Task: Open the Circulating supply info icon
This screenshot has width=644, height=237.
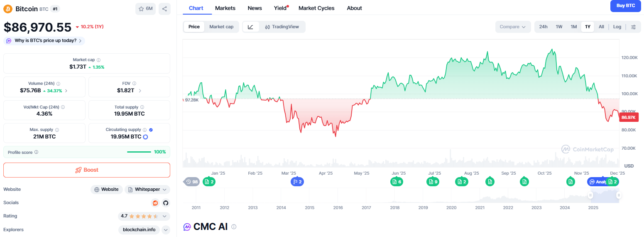Action: [144, 130]
